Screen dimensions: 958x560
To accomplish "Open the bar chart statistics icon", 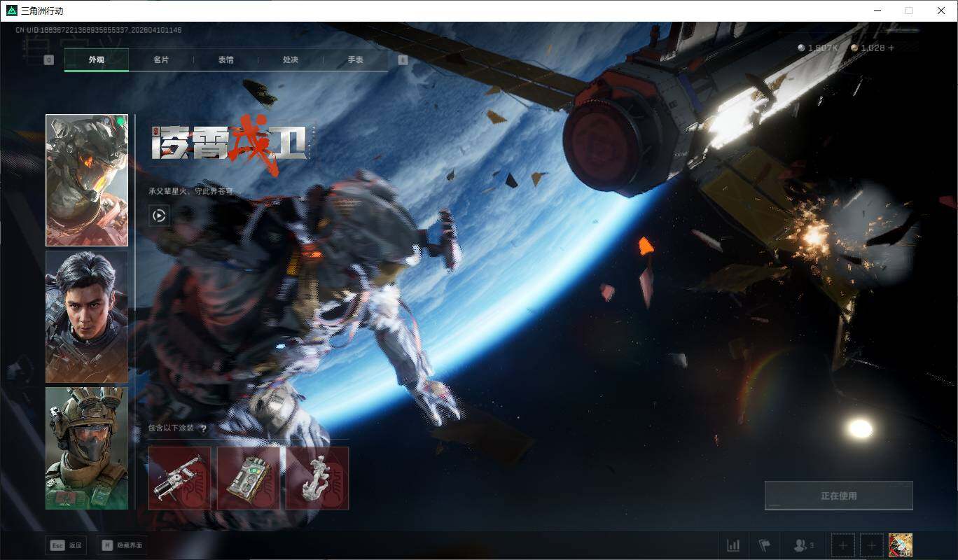I will point(733,545).
